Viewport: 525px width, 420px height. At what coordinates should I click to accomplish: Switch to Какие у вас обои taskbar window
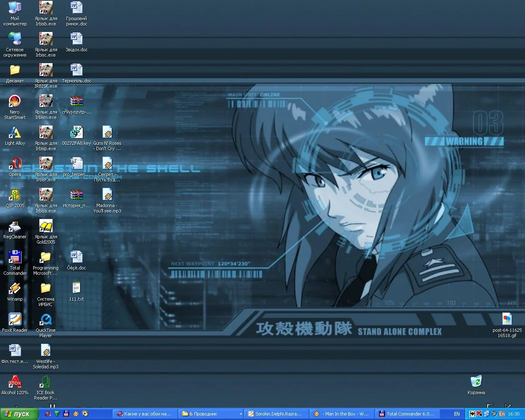tap(145, 414)
